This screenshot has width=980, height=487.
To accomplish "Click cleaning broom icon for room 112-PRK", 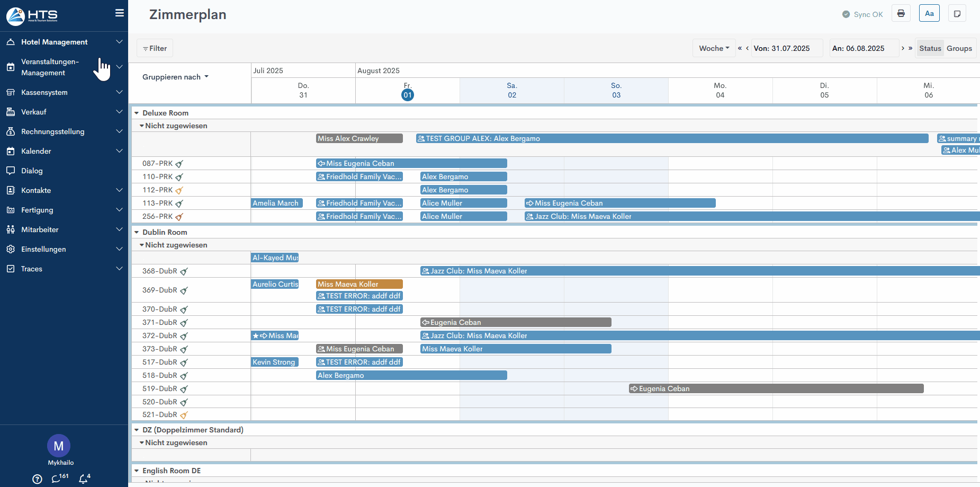I will tap(179, 190).
